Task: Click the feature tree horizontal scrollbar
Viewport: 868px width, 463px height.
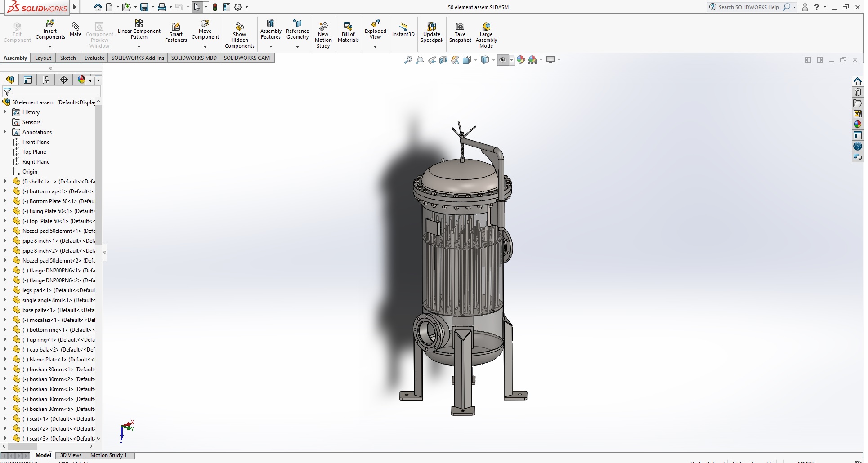Action: click(23, 446)
